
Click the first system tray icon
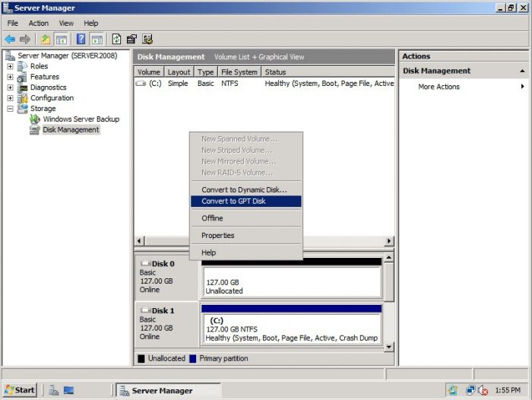[x=453, y=390]
